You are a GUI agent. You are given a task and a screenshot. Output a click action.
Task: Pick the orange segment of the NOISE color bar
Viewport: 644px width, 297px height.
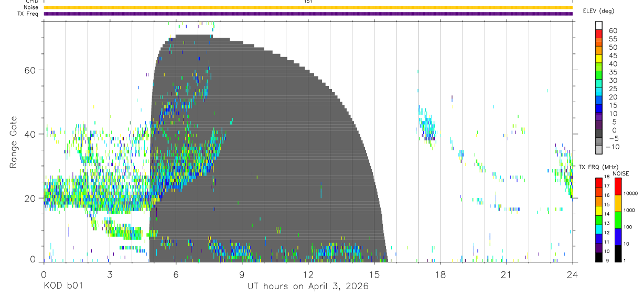point(618,203)
